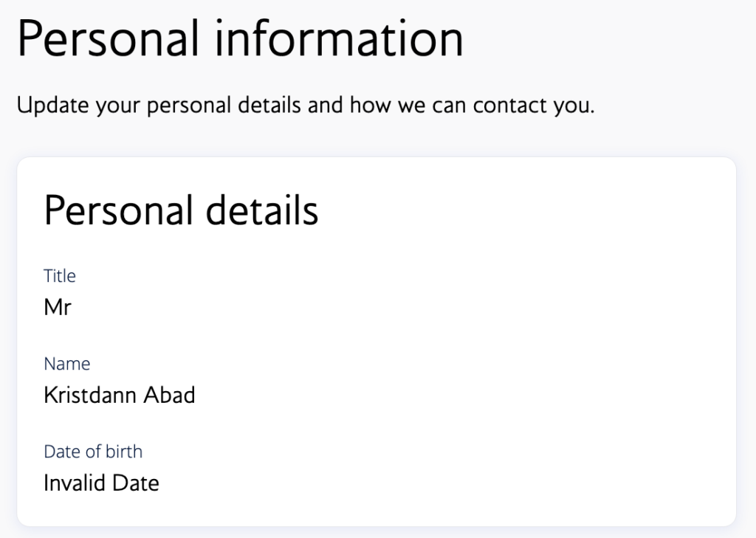The width and height of the screenshot is (756, 538).
Task: Select the 'Mr' title value
Action: (x=58, y=307)
